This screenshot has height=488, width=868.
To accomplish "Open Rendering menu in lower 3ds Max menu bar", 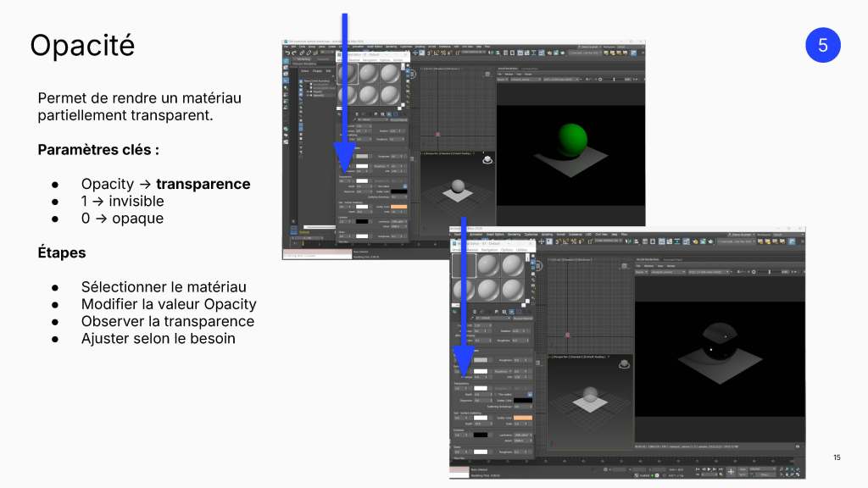I will [515, 235].
